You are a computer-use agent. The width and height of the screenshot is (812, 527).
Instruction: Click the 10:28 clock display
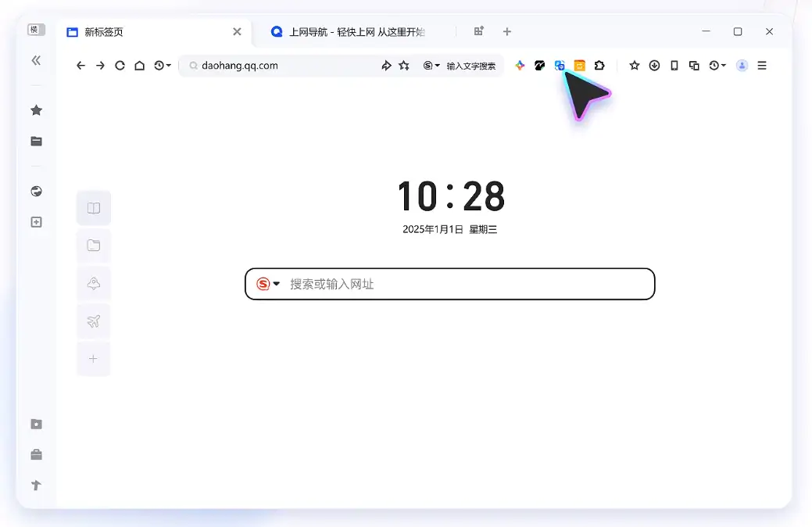click(451, 196)
